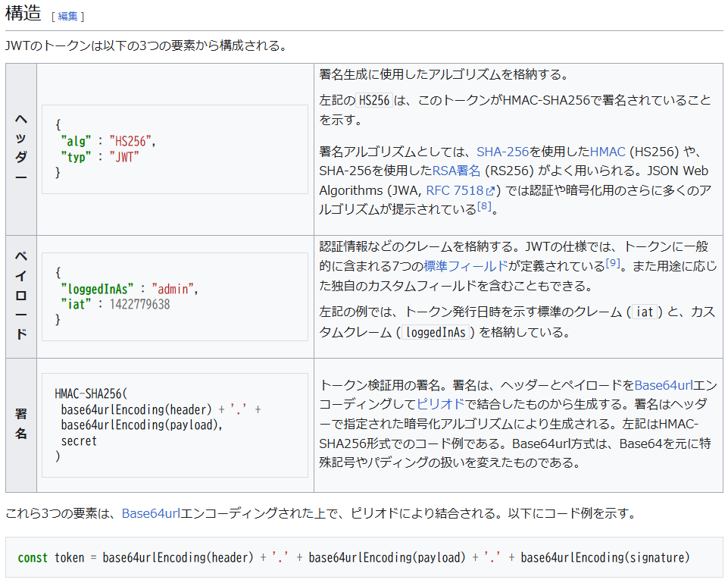Click the ペイロード row header cell
728x583 pixels.
pyautogui.click(x=21, y=296)
